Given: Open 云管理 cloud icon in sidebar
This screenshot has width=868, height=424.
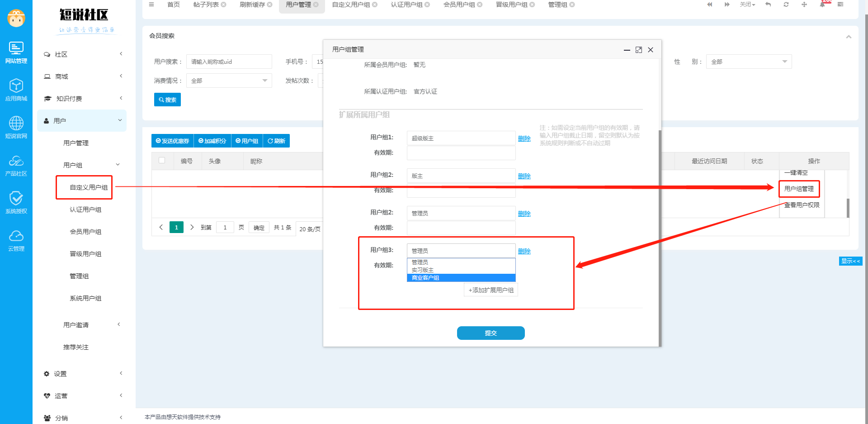Looking at the screenshot, I should click(x=16, y=240).
